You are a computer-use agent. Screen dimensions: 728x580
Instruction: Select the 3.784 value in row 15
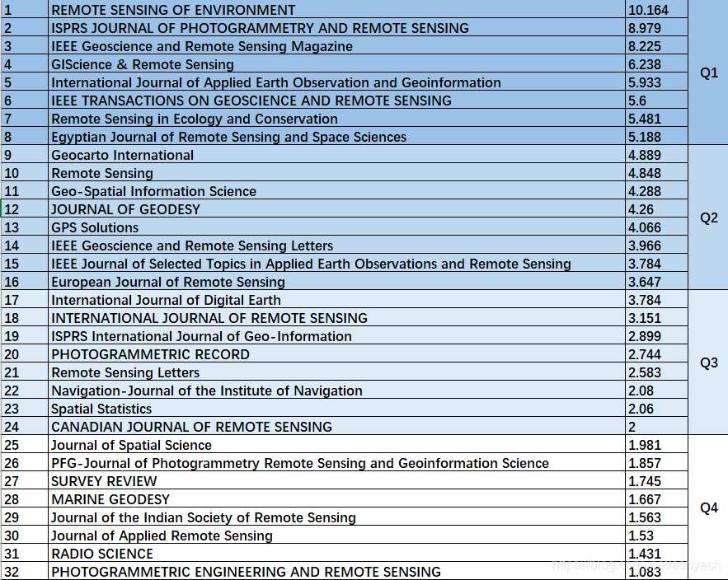click(656, 263)
